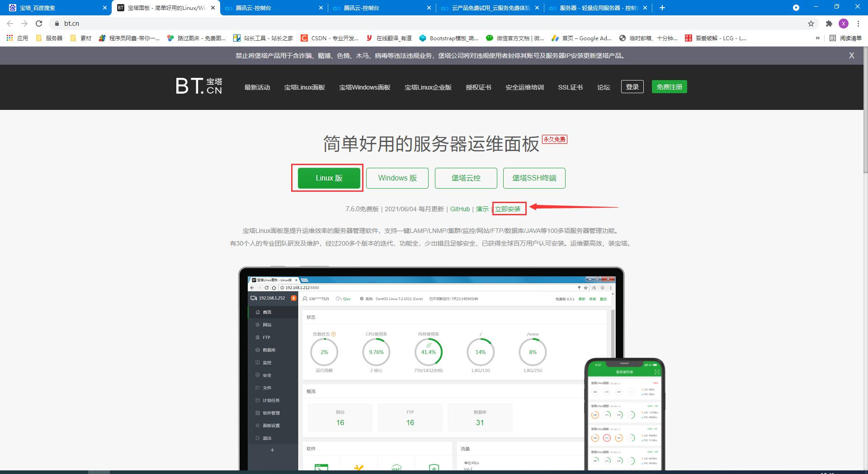Select the green Linux 版 button
This screenshot has width=868, height=474.
coord(329,178)
